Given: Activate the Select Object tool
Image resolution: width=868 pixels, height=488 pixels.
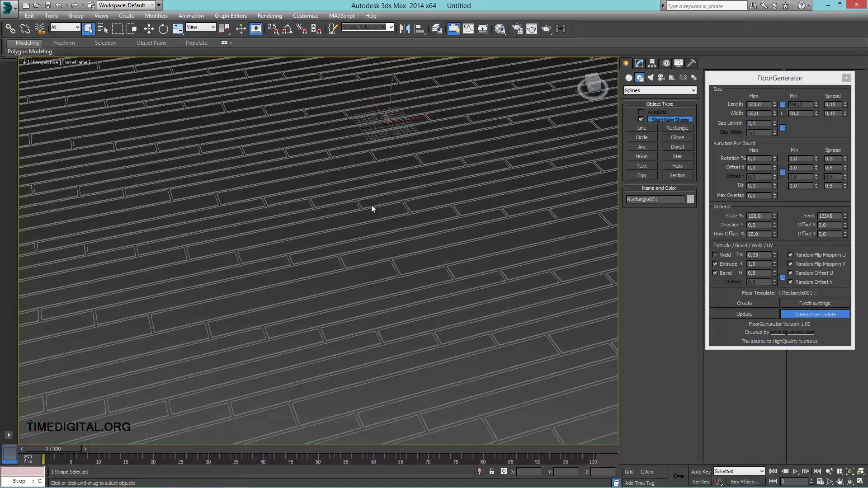Looking at the screenshot, I should [x=88, y=29].
